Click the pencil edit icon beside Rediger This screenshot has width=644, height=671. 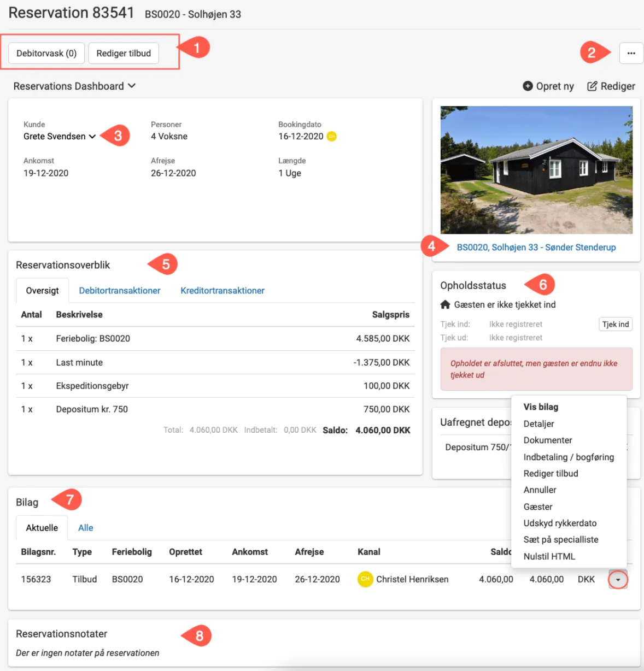pyautogui.click(x=592, y=86)
